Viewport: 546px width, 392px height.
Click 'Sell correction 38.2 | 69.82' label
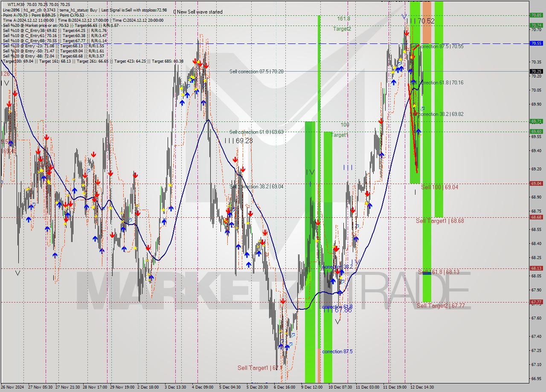(436, 114)
